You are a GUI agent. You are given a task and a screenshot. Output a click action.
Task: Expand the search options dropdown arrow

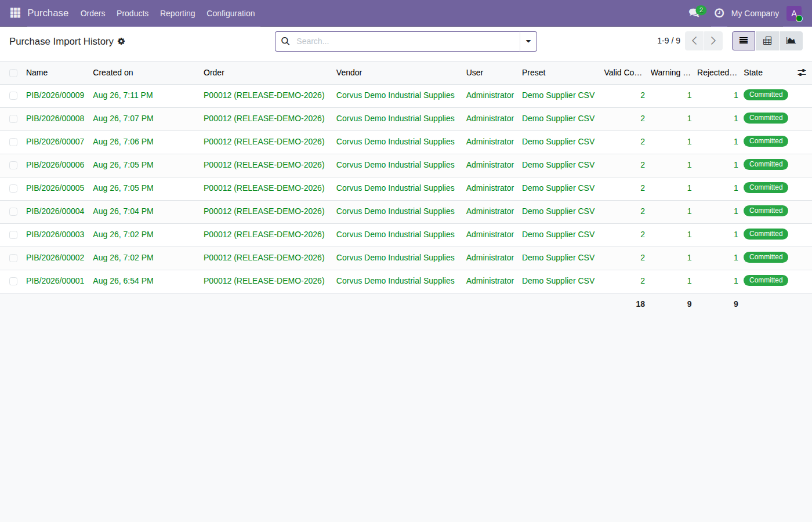(528, 41)
